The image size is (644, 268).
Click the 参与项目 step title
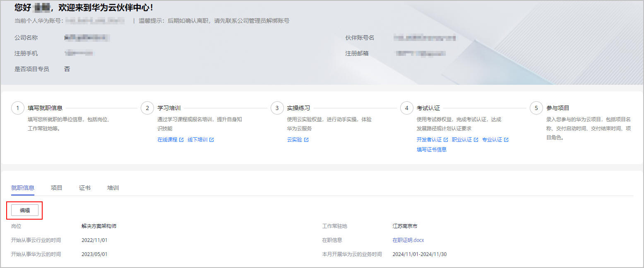[x=558, y=108]
